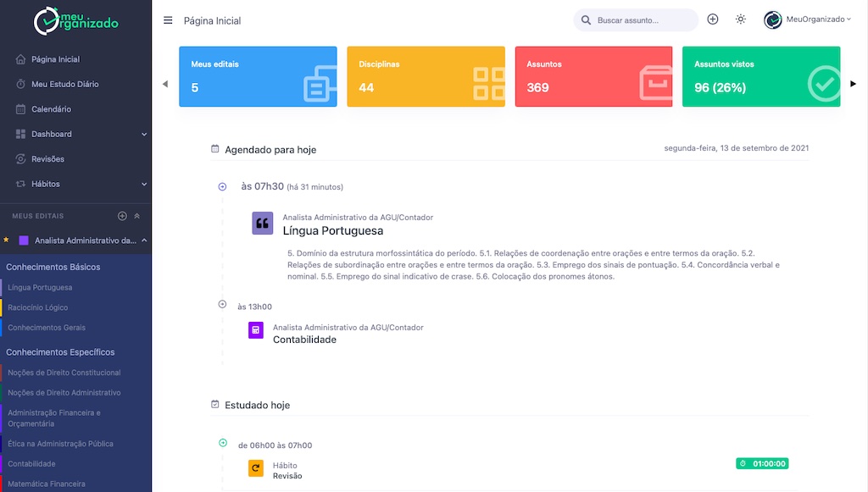The height and width of the screenshot is (492, 868).
Task: Click the search magnifier icon
Action: tap(586, 20)
